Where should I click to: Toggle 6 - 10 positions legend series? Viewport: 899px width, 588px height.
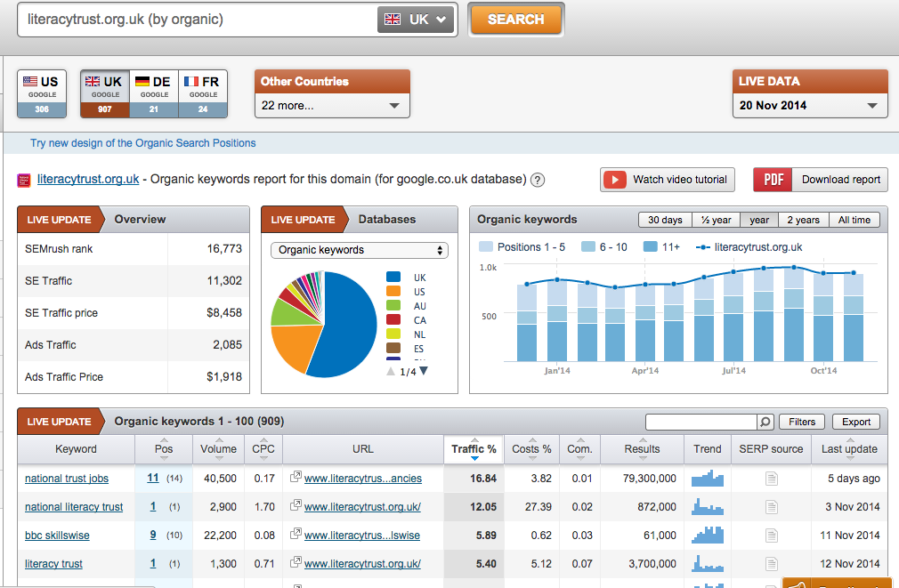click(604, 247)
